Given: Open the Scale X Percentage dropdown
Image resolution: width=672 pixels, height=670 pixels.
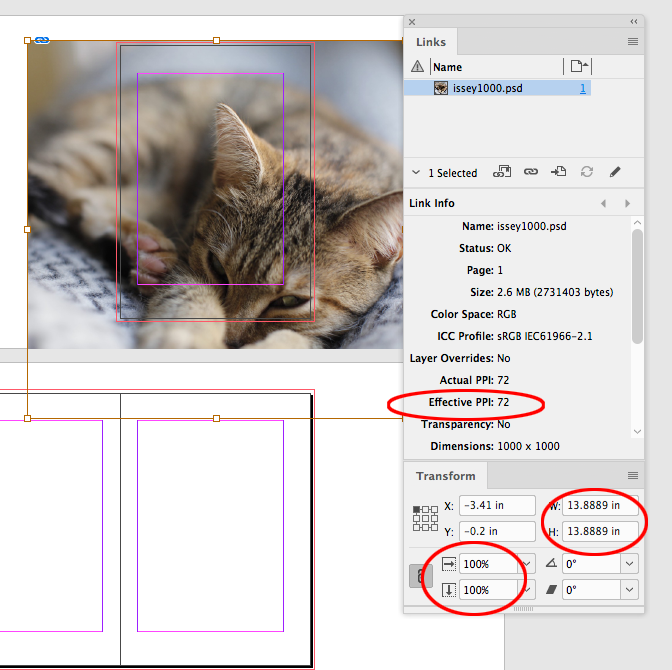Looking at the screenshot, I should (x=527, y=564).
